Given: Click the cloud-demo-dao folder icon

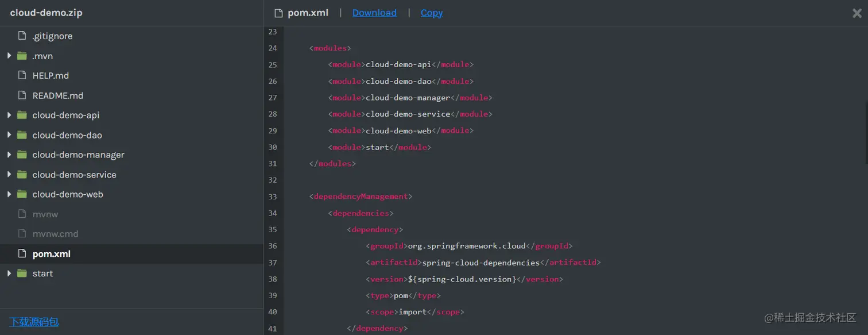Looking at the screenshot, I should click(x=22, y=136).
